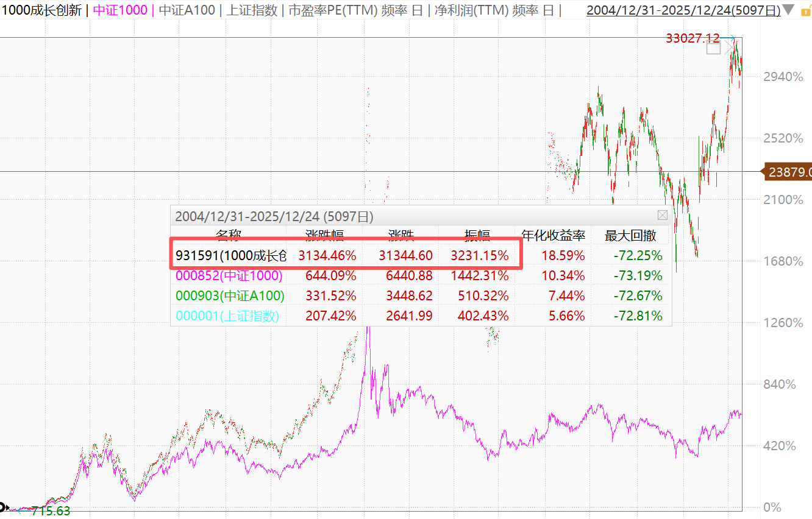Select the 中证1000 label in header

pyautogui.click(x=121, y=10)
